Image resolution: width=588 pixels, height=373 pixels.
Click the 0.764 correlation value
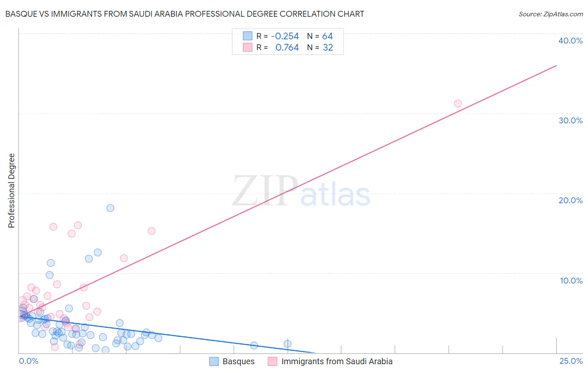pos(287,47)
